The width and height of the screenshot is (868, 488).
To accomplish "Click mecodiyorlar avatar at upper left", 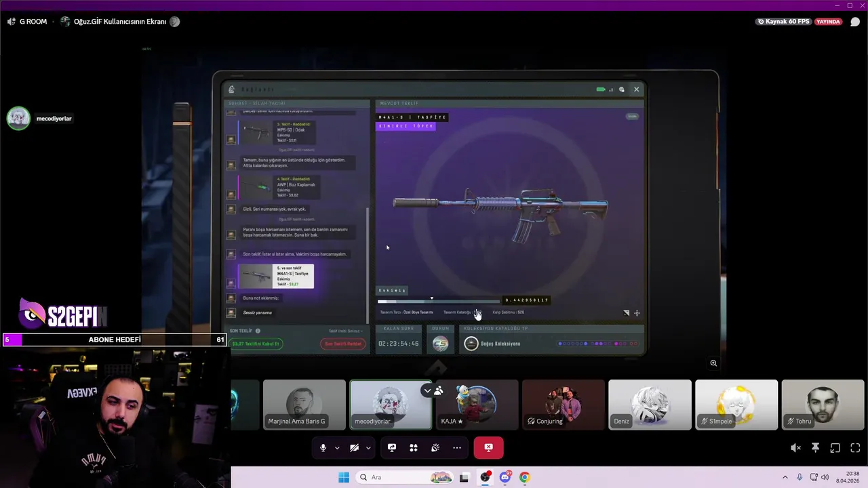I will (x=18, y=118).
